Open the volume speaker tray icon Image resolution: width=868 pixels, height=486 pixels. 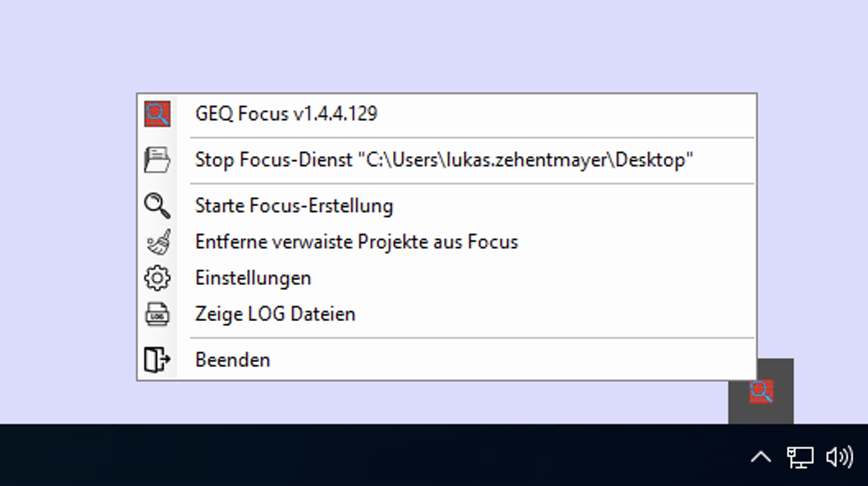(840, 457)
